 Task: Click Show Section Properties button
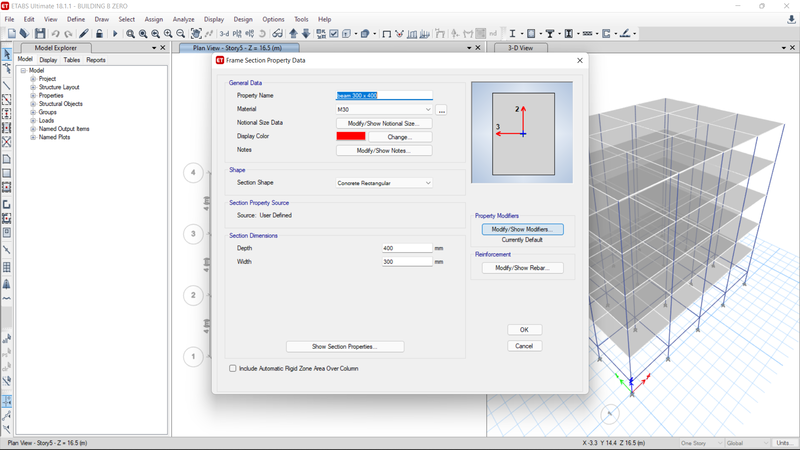pyautogui.click(x=345, y=346)
